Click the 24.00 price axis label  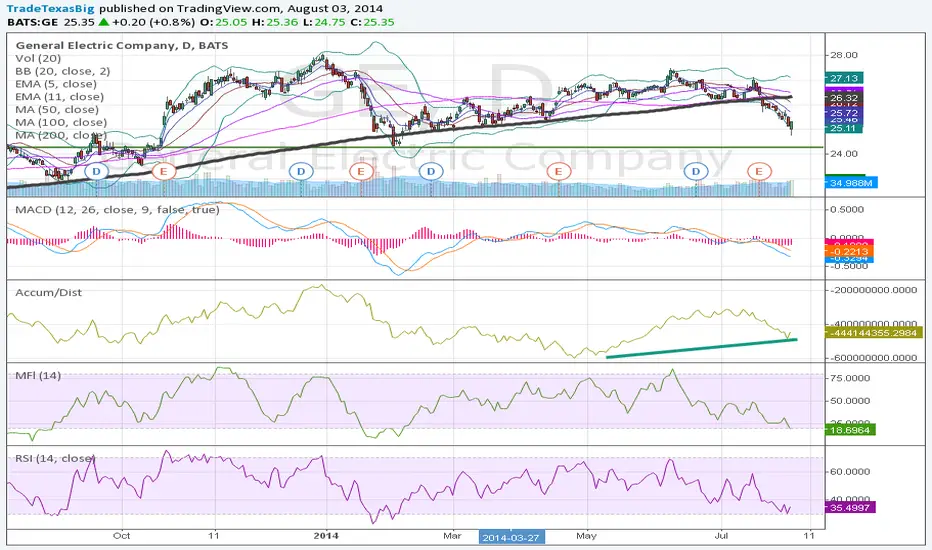843,153
